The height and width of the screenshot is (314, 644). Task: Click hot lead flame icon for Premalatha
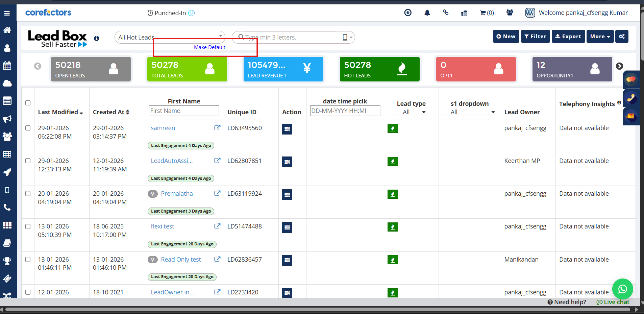(393, 194)
